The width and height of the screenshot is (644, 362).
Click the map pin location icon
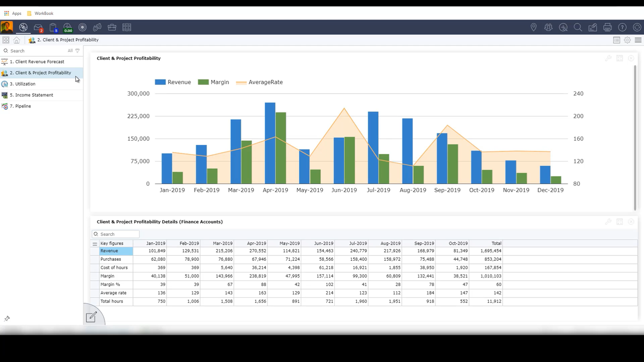534,27
